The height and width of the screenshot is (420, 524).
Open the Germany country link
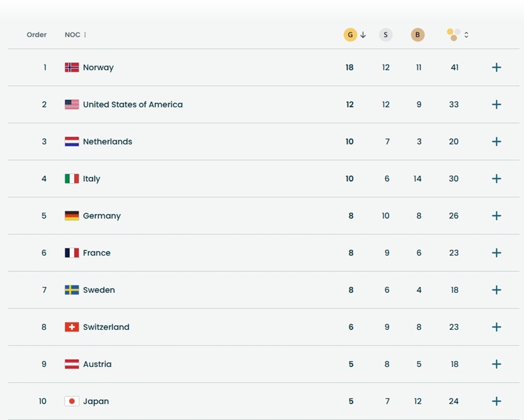(102, 216)
